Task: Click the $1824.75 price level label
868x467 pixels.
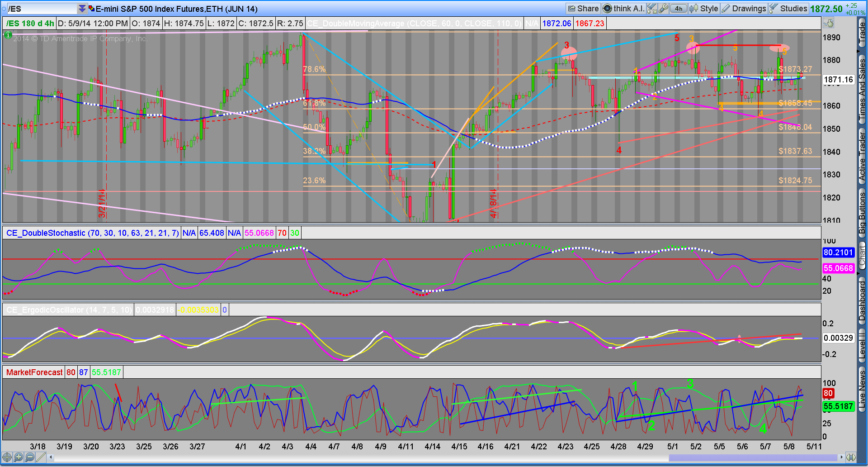Action: (795, 181)
